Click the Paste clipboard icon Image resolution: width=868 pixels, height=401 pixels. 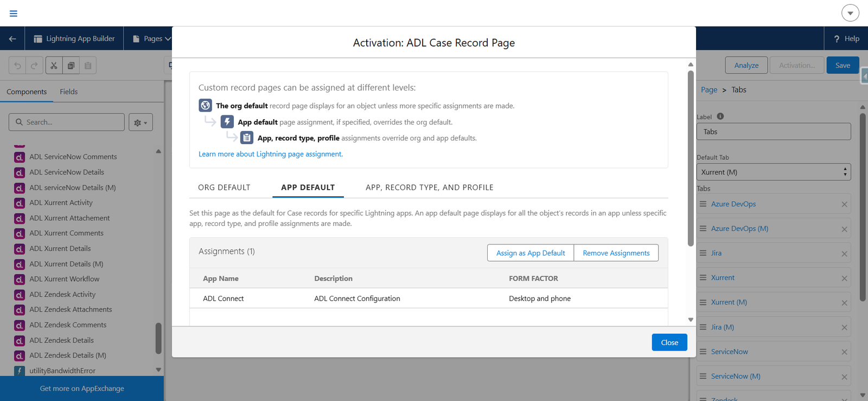point(88,66)
